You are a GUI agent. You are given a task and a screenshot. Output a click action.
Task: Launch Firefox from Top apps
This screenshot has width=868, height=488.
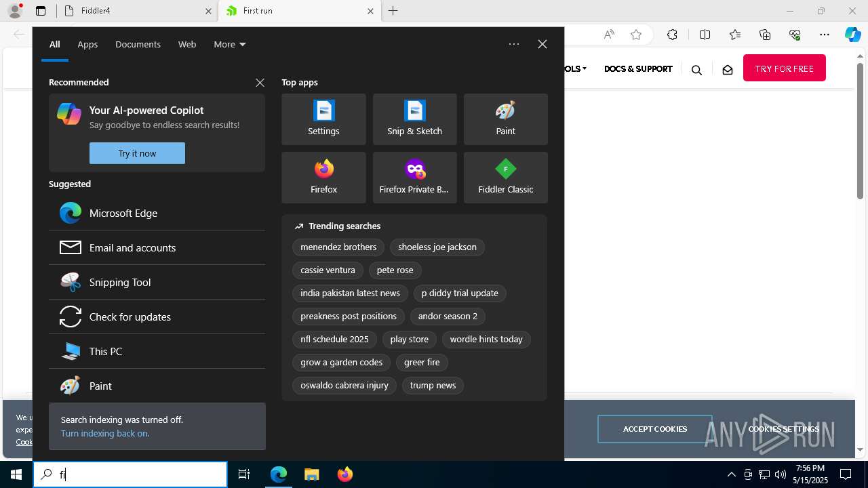pos(323,178)
